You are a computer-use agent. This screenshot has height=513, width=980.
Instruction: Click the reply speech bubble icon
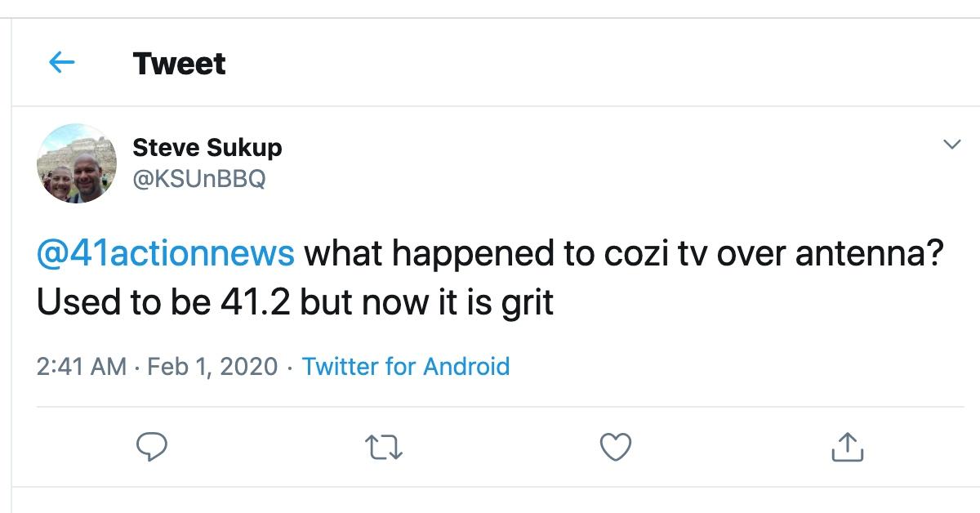coord(152,446)
